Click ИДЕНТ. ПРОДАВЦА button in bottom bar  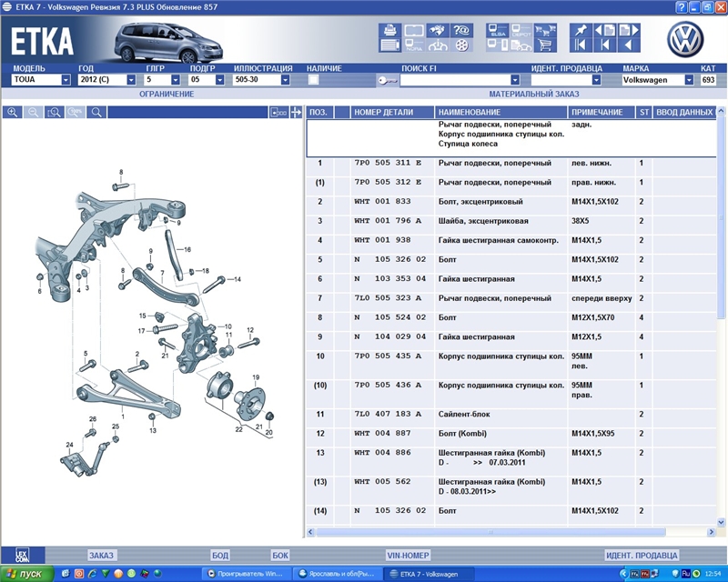(642, 555)
